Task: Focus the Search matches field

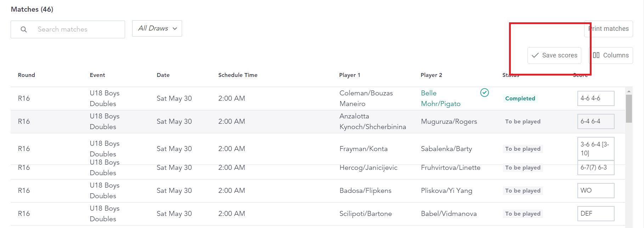Action: tap(68, 29)
